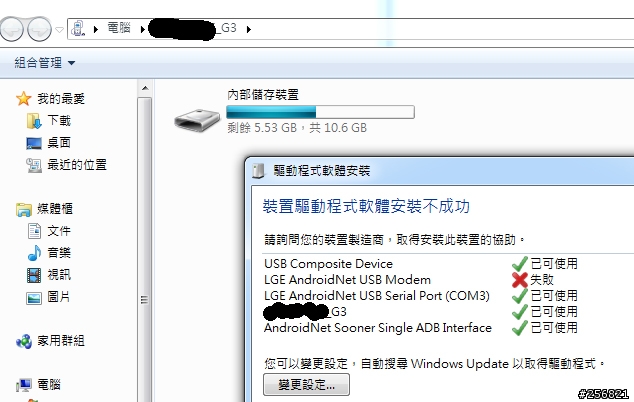Select the 媒體櫃 libraries icon

pos(24,209)
